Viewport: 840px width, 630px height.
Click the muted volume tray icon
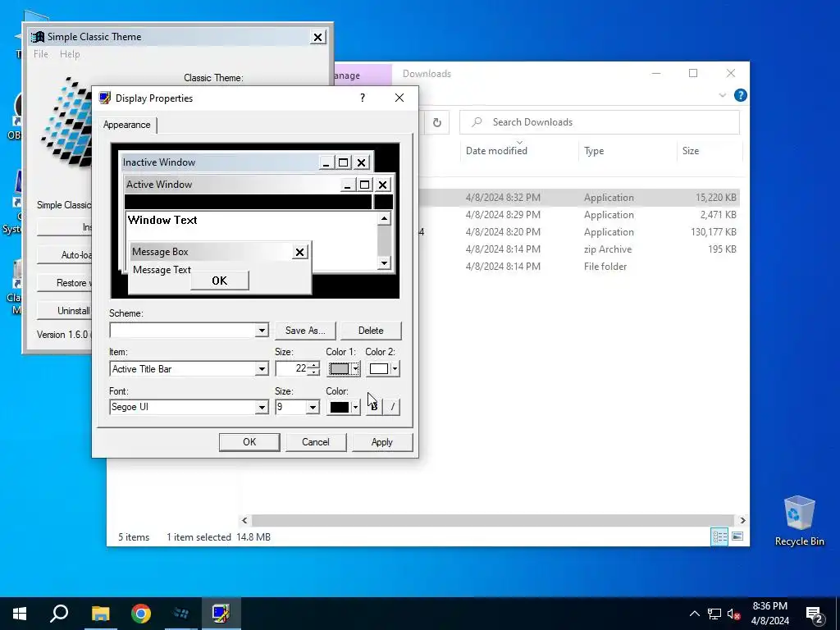(734, 614)
